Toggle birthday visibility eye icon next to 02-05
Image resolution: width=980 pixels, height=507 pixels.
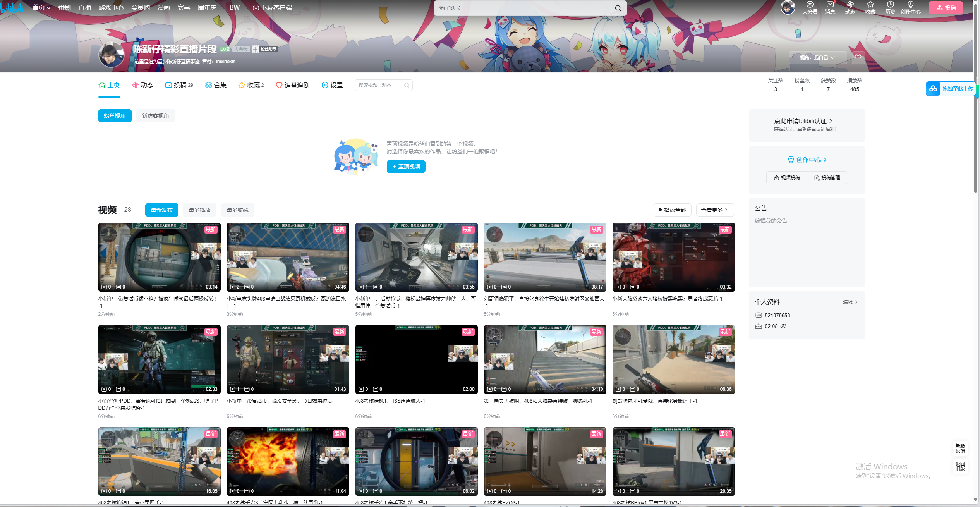point(783,326)
